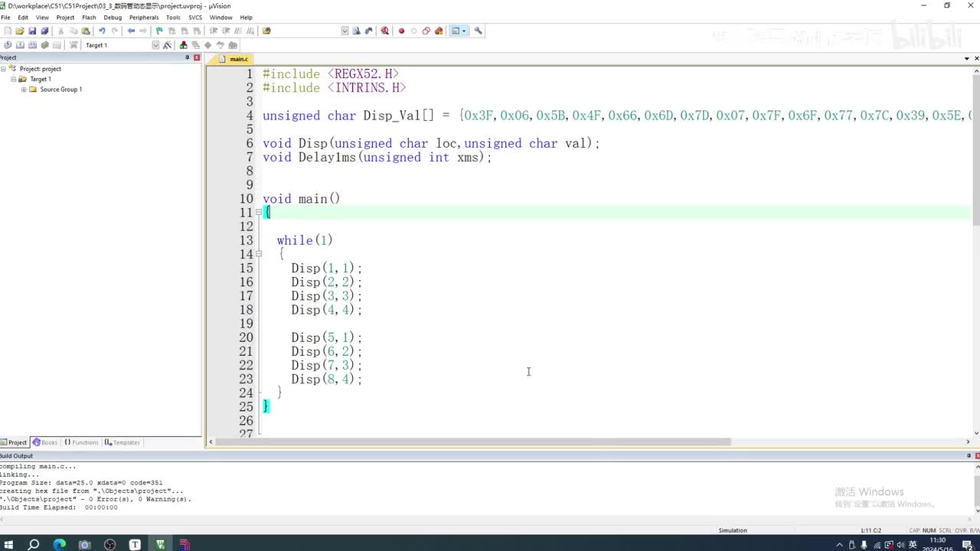Click the taskbar search icon
This screenshot has height=551, width=980.
(34, 545)
